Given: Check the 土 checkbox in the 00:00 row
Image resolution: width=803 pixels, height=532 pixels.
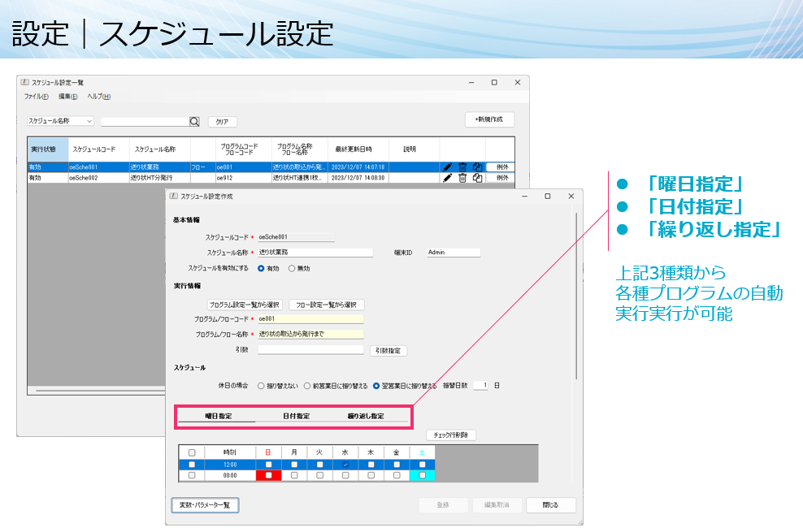Looking at the screenshot, I should point(423,476).
